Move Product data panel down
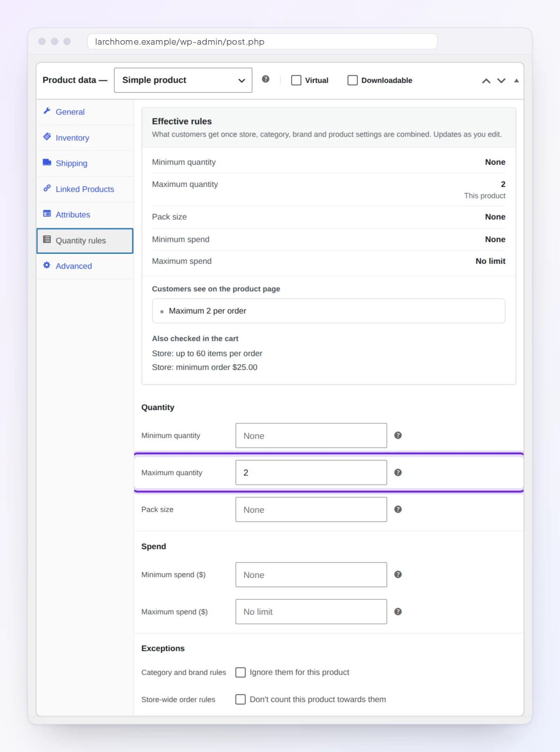Image resolution: width=560 pixels, height=752 pixels. point(501,81)
